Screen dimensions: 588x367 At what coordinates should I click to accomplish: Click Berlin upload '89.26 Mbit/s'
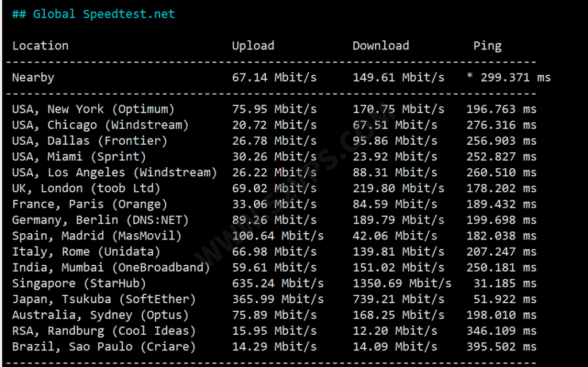(x=274, y=219)
